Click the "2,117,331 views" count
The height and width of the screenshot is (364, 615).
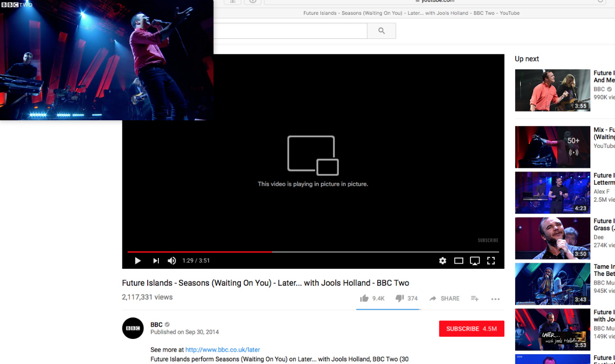(x=147, y=297)
